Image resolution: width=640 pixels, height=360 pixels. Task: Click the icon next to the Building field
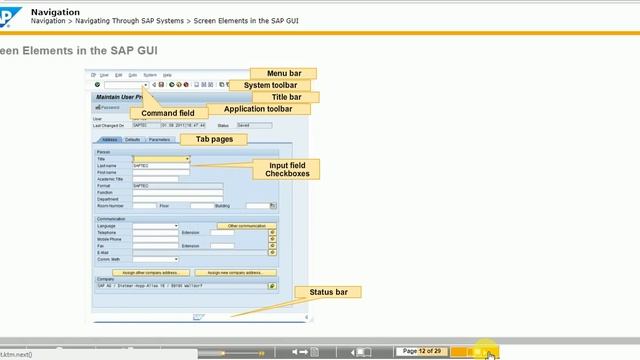[x=273, y=206]
